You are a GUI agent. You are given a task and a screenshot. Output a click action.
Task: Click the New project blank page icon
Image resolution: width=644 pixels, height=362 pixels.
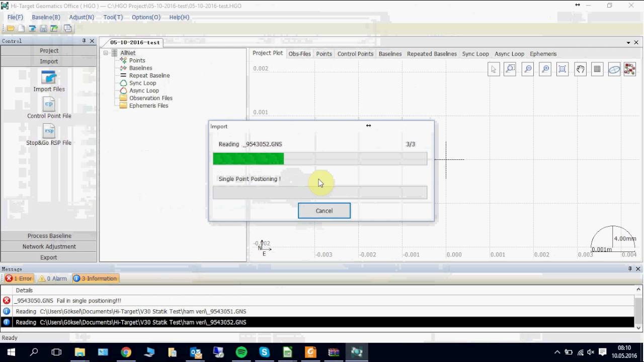21,29
